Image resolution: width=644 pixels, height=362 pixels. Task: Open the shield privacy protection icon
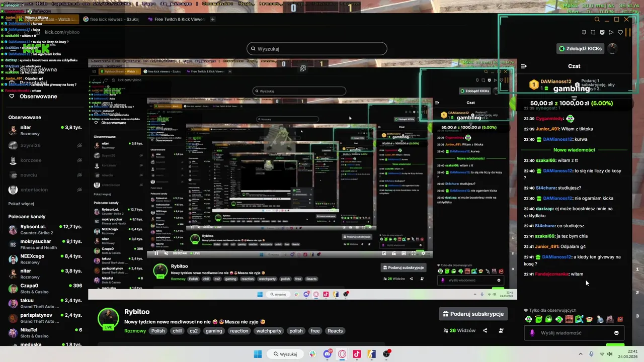pyautogui.click(x=602, y=32)
